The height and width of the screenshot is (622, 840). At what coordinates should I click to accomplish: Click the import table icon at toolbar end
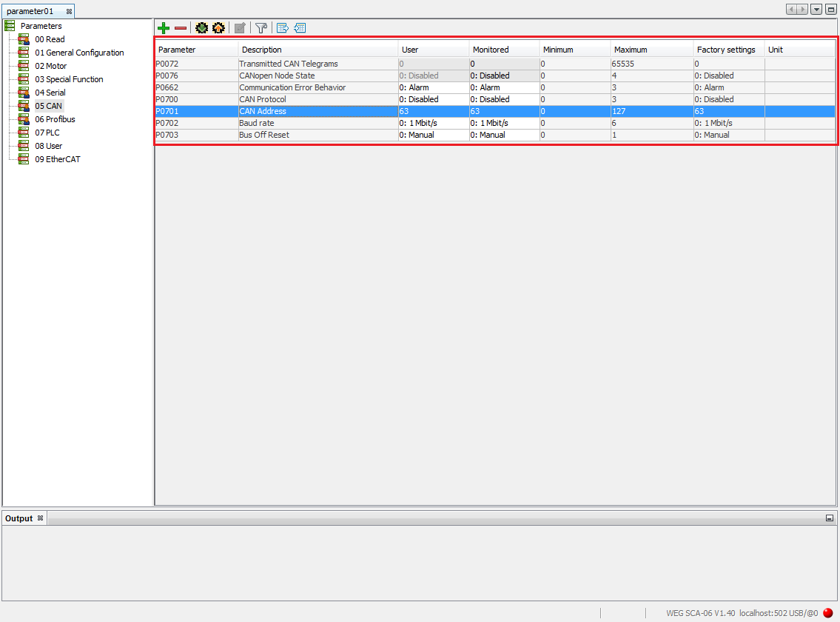tap(300, 28)
